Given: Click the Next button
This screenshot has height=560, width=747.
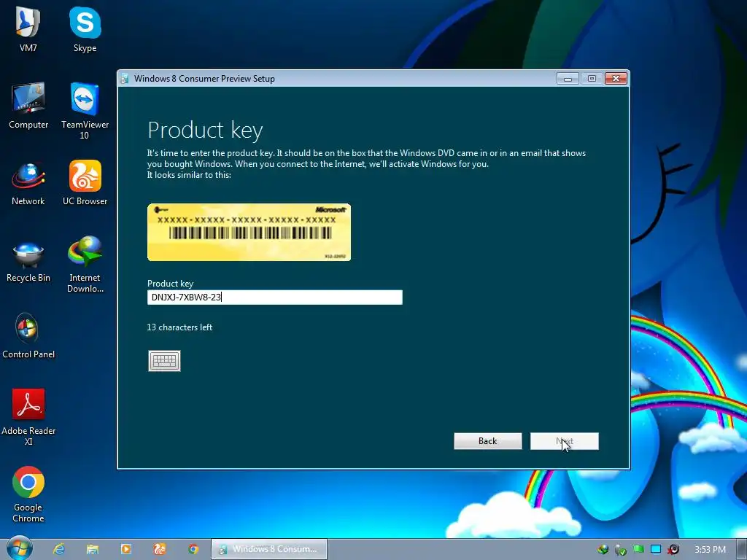Looking at the screenshot, I should (x=565, y=441).
